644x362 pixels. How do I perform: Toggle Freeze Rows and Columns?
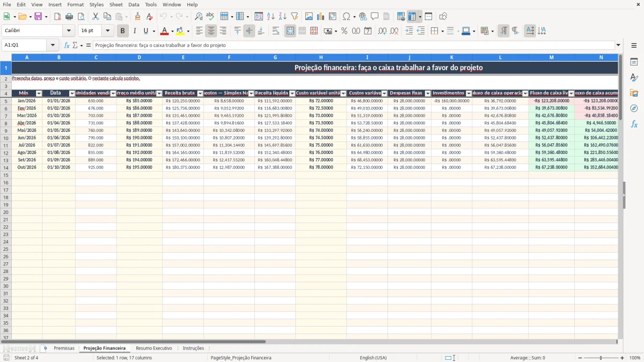pyautogui.click(x=412, y=17)
